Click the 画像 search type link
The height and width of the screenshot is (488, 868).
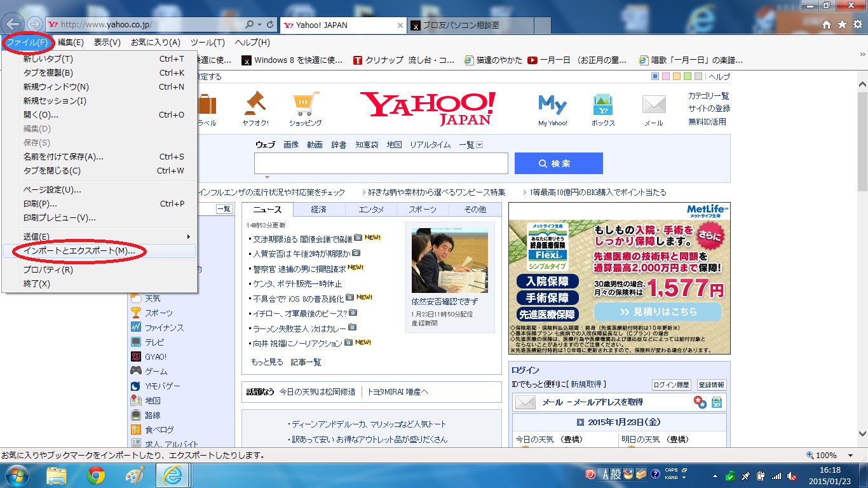click(291, 145)
